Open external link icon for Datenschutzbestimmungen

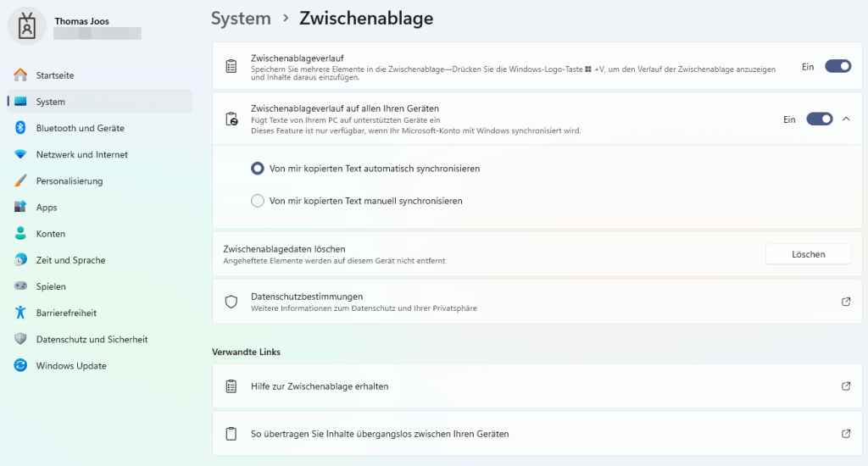point(846,302)
